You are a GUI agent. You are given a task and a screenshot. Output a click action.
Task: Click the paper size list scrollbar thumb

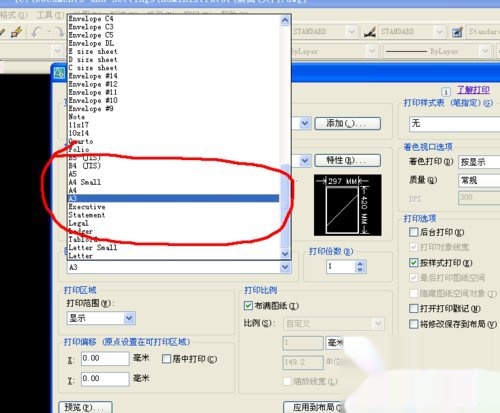pos(285,206)
